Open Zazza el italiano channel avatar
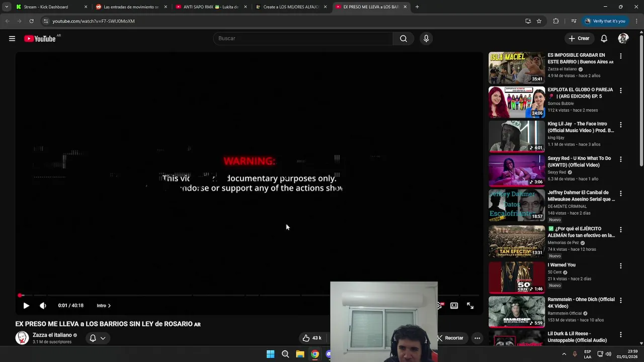This screenshot has width=644, height=362. [x=22, y=338]
